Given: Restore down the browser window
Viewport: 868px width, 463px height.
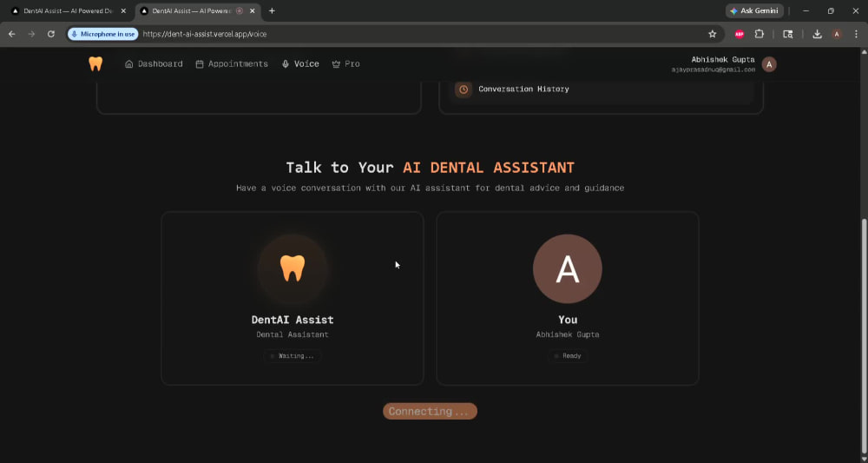Looking at the screenshot, I should pos(831,11).
